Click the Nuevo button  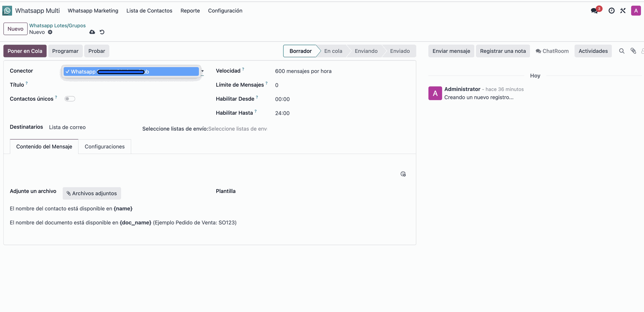click(15, 29)
